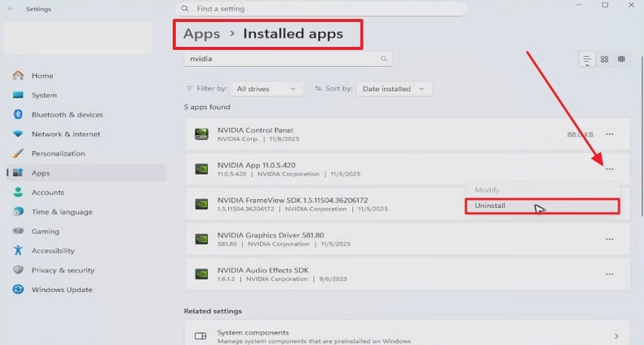This screenshot has height=345, width=644.
Task: Click the Accessibility figure icon
Action: coord(17,250)
